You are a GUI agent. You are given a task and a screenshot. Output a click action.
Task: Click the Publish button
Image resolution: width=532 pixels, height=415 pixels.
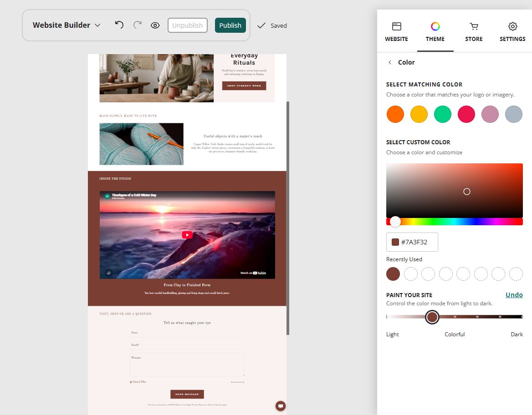[x=230, y=25]
